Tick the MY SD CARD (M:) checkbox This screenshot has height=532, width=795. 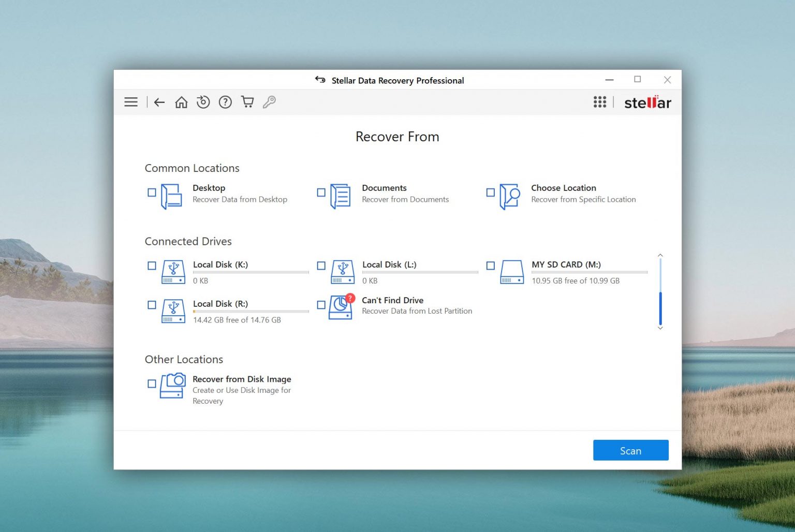tap(491, 265)
